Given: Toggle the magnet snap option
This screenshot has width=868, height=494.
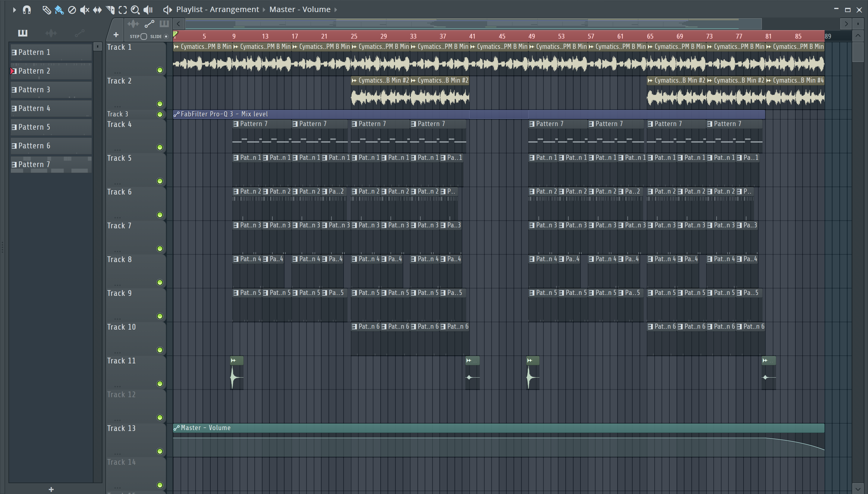Looking at the screenshot, I should tap(27, 10).
